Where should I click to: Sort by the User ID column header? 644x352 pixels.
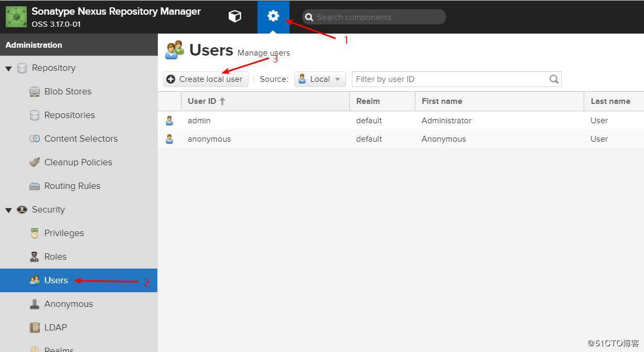[x=265, y=101]
